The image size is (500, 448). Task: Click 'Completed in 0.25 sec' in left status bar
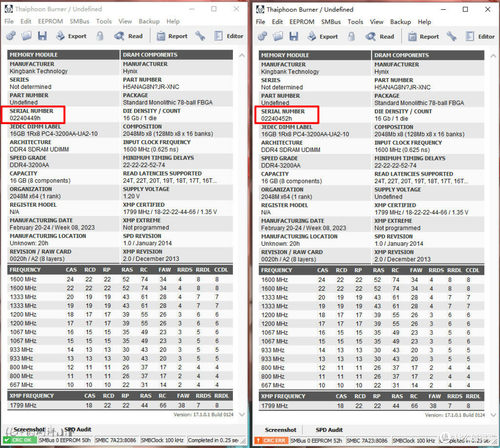(213, 440)
